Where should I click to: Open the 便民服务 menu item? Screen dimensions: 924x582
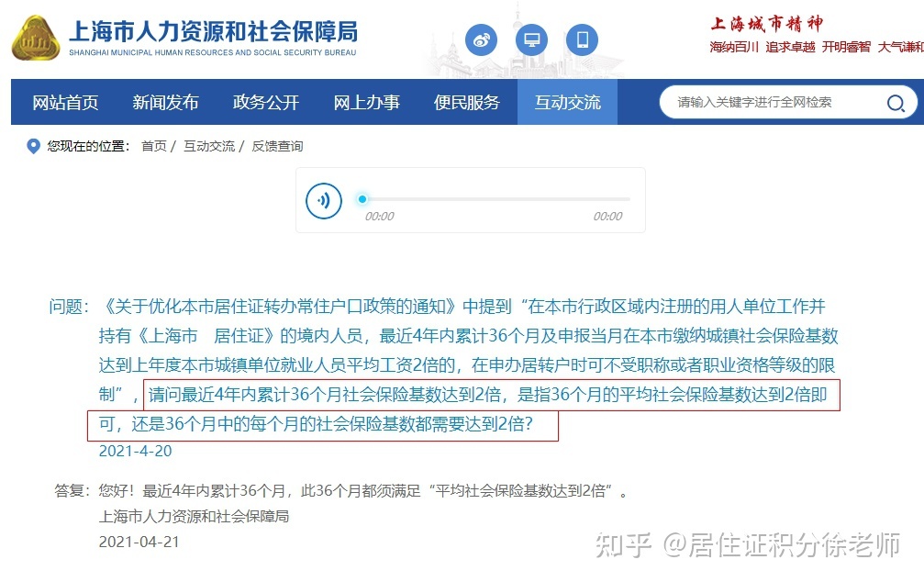[x=467, y=102]
